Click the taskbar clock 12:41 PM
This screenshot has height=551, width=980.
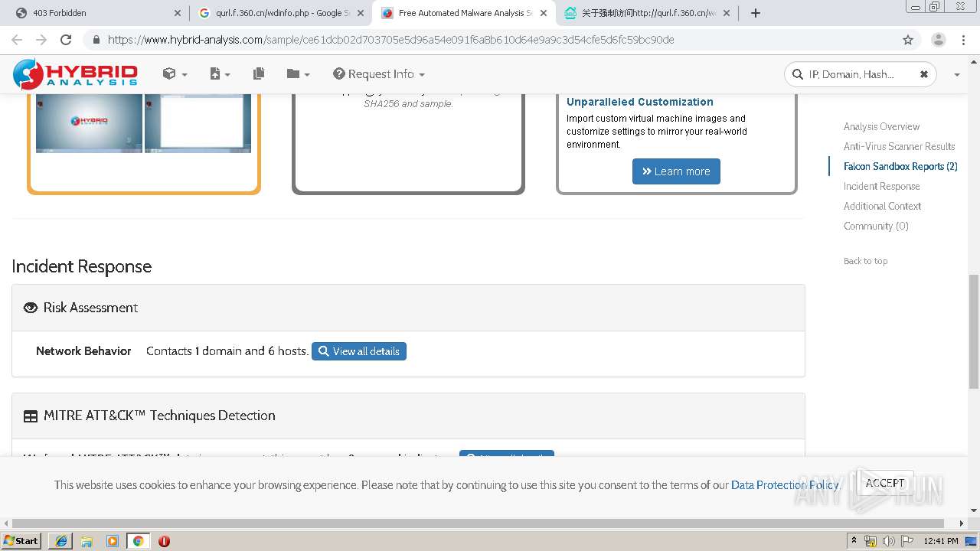(941, 541)
